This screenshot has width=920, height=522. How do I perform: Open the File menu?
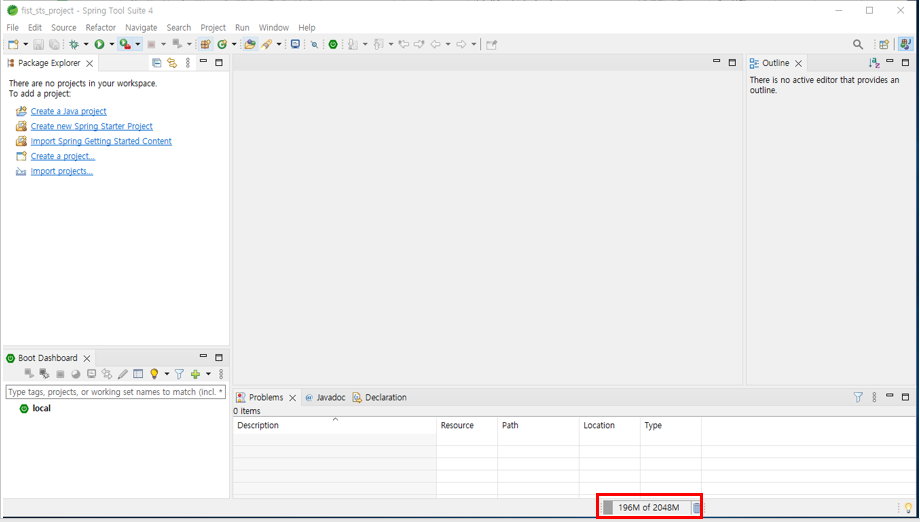[12, 28]
